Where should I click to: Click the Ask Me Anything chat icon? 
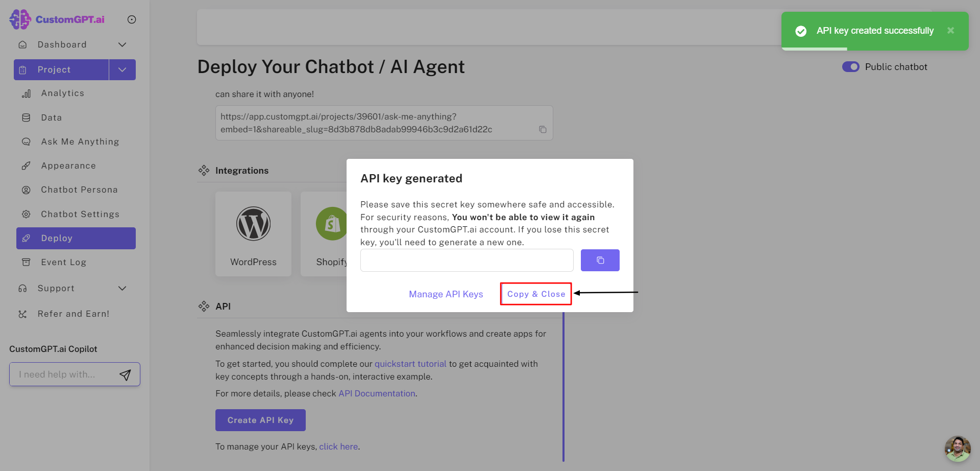[26, 142]
